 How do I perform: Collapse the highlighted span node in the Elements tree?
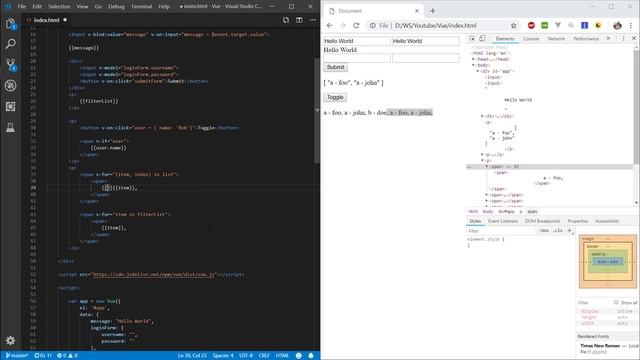click(487, 167)
